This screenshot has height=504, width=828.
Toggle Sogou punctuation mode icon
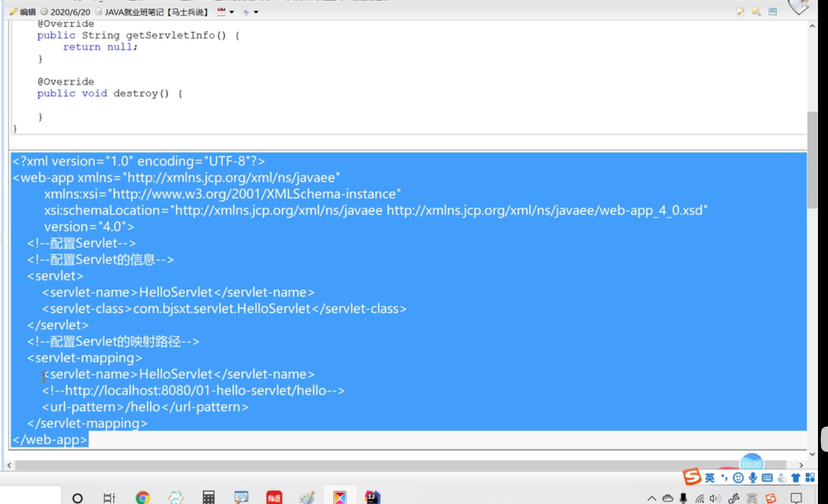coord(724,478)
